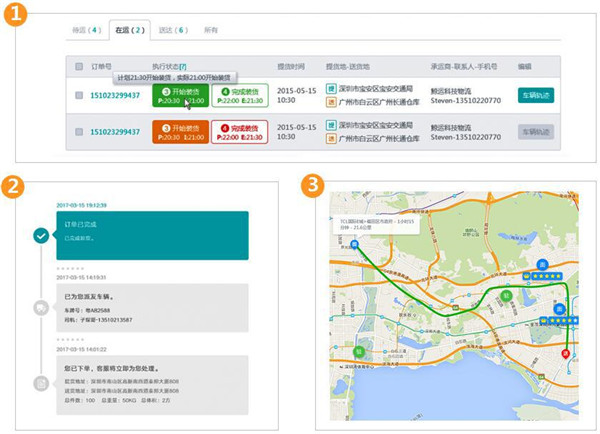Toggle the select-all checkbox in table header
The height and width of the screenshot is (434, 600).
click(x=80, y=66)
